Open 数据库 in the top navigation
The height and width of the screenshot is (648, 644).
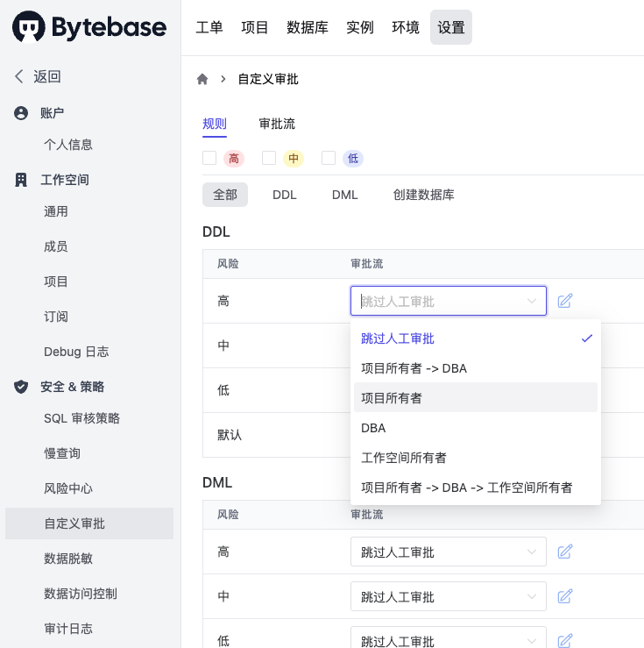tap(308, 27)
